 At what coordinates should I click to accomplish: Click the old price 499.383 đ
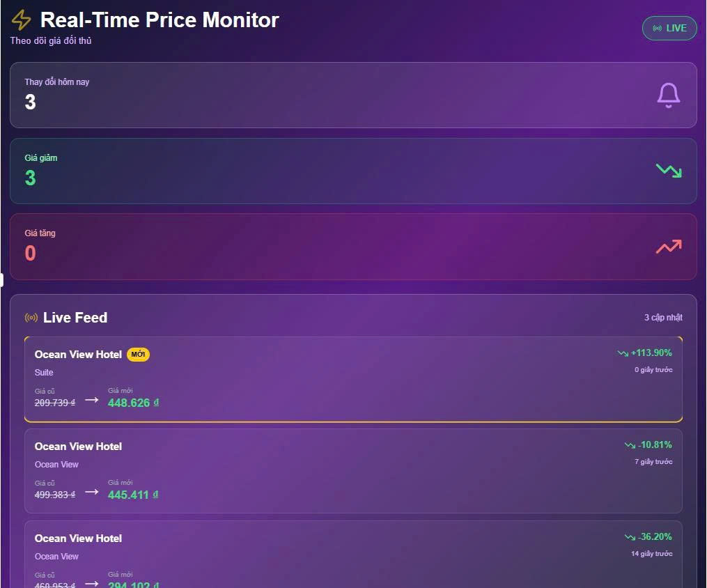click(x=55, y=495)
